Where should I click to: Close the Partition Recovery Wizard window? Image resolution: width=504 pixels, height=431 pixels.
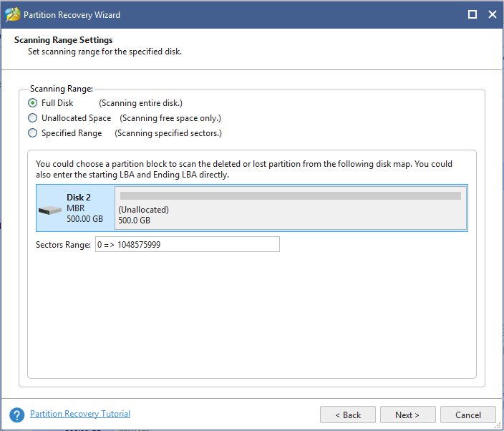coord(493,14)
